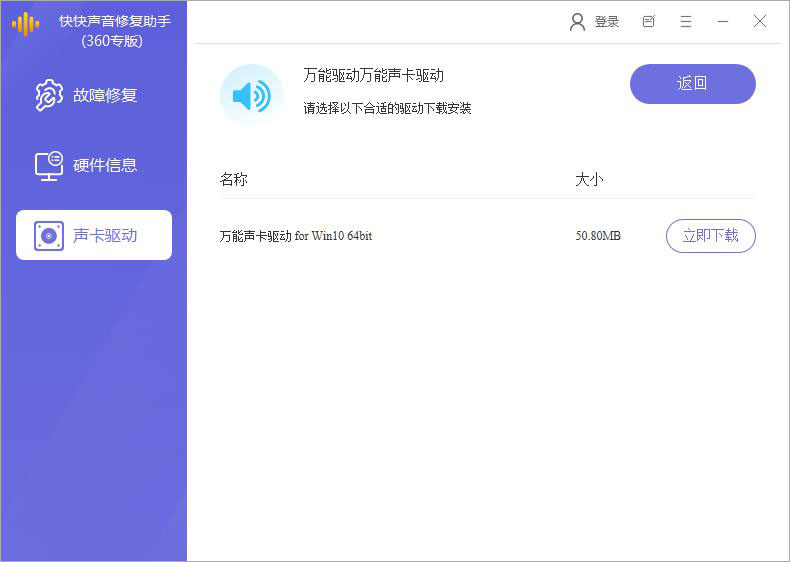Click the 名称 column header

[234, 179]
